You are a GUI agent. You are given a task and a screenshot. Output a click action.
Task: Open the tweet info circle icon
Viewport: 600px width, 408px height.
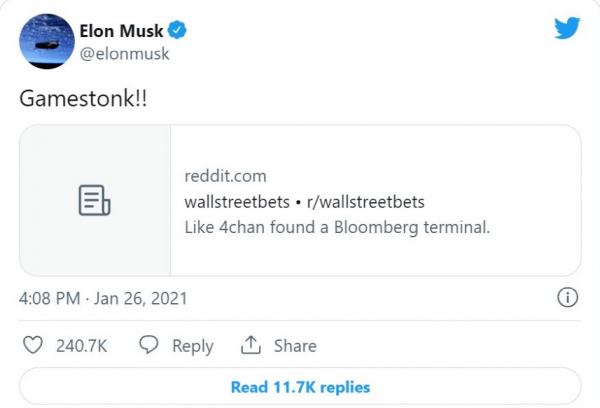(x=566, y=298)
